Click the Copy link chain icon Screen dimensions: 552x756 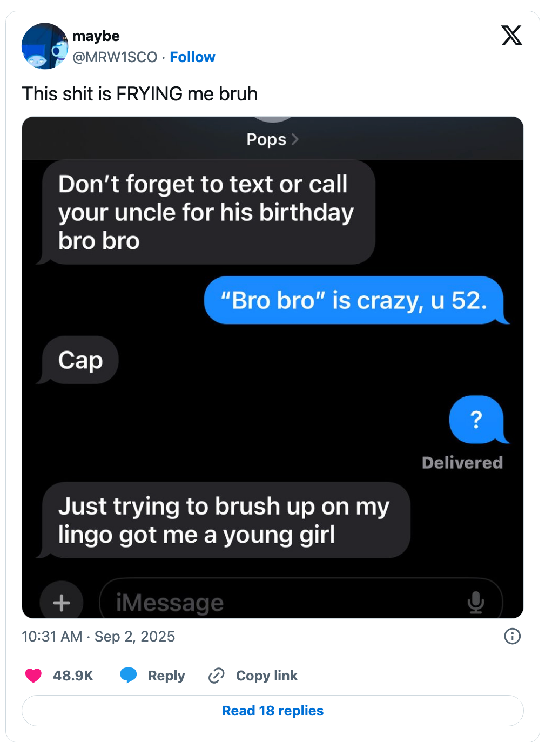tap(216, 676)
